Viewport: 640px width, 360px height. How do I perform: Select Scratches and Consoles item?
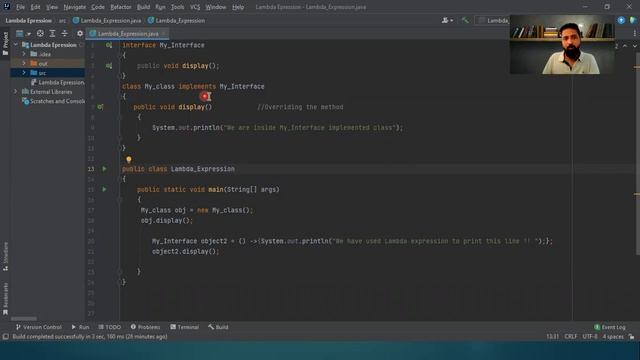(x=53, y=101)
